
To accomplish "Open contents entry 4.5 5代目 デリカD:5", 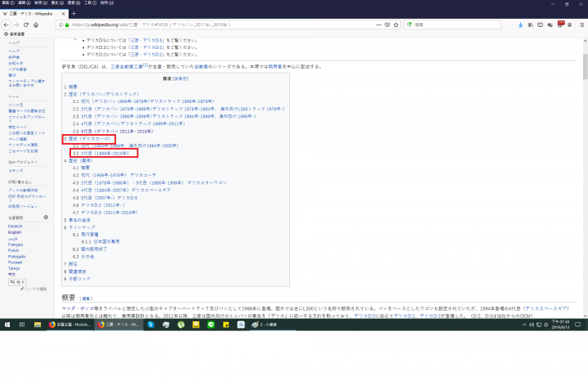I will (105, 198).
